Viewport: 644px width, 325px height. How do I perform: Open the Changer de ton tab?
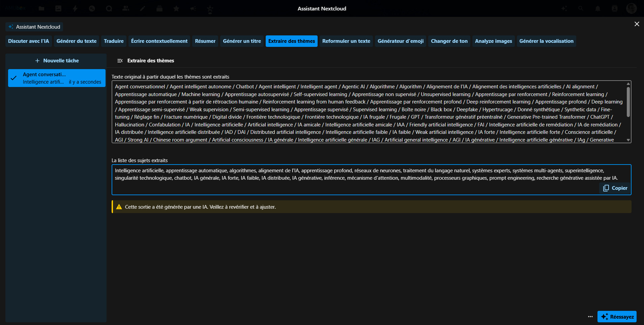tap(449, 41)
